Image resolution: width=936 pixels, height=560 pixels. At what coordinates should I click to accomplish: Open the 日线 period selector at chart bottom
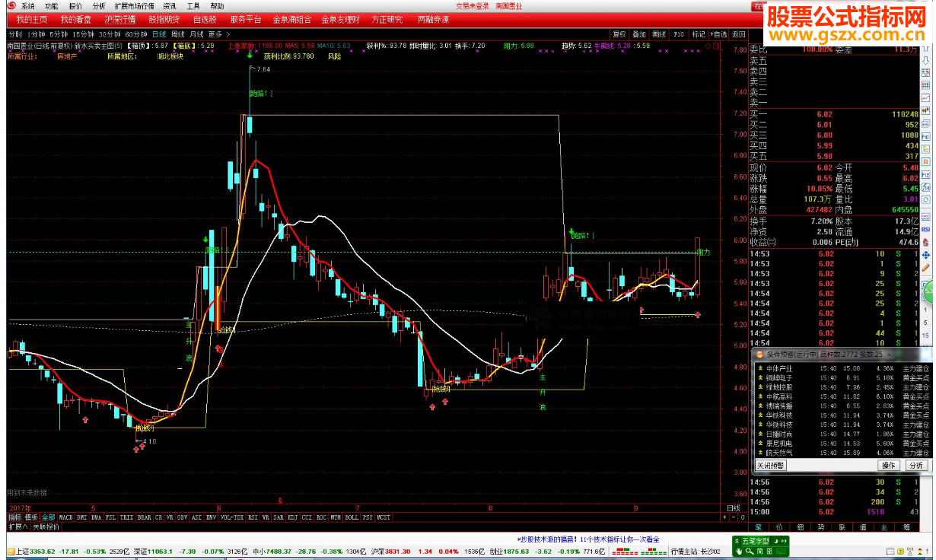click(x=734, y=508)
